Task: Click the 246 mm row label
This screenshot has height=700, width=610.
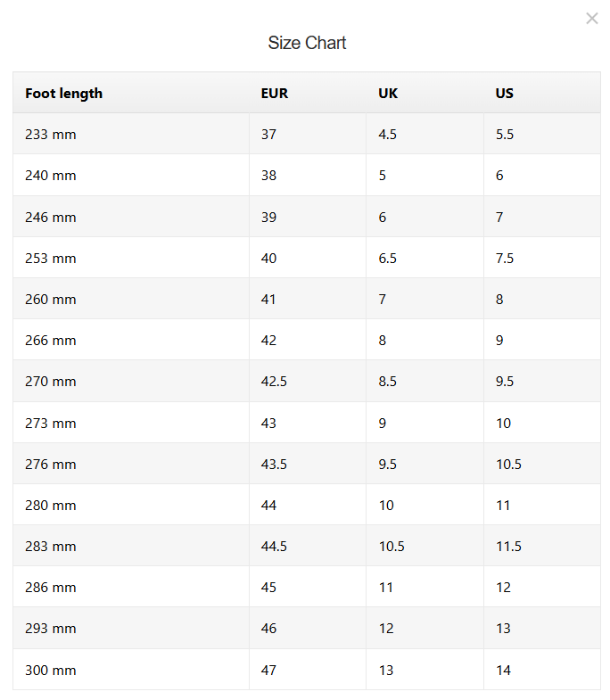Action: tap(51, 217)
